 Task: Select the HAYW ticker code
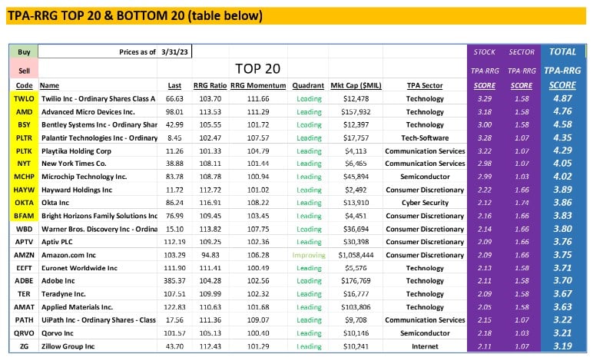tap(24, 190)
